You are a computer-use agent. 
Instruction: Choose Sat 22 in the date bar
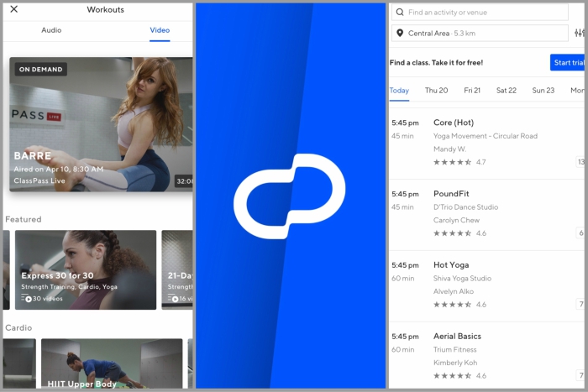(507, 91)
